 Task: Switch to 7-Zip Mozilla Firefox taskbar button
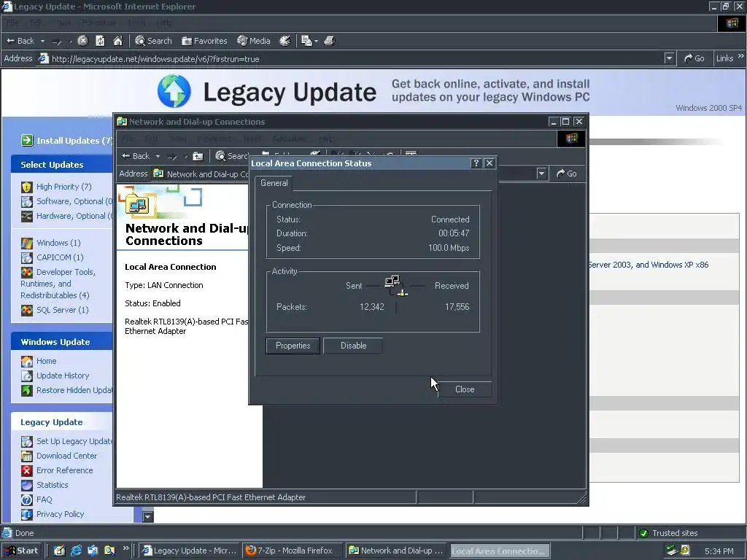pos(293,551)
